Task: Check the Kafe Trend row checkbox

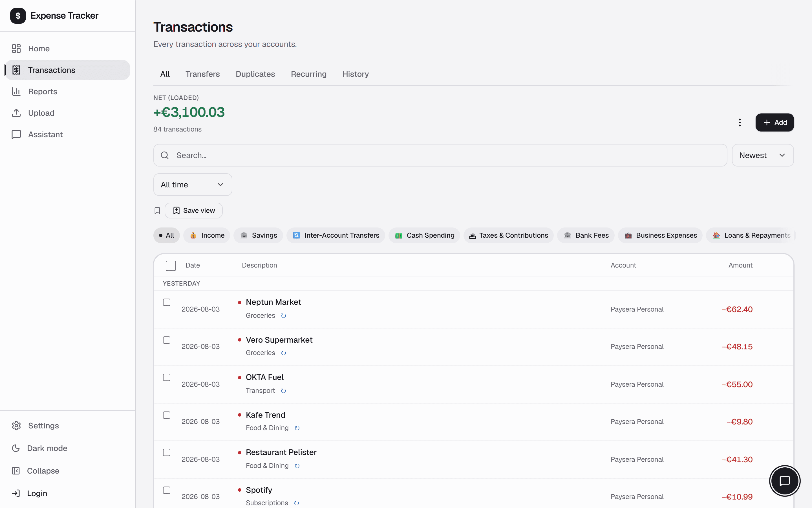Action: point(167,415)
